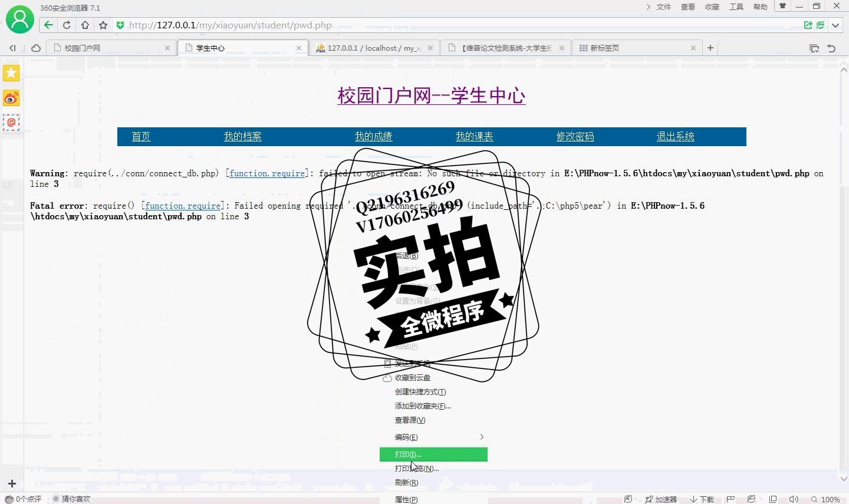Open the 我的档案 navigation link
The height and width of the screenshot is (504, 849).
point(242,137)
